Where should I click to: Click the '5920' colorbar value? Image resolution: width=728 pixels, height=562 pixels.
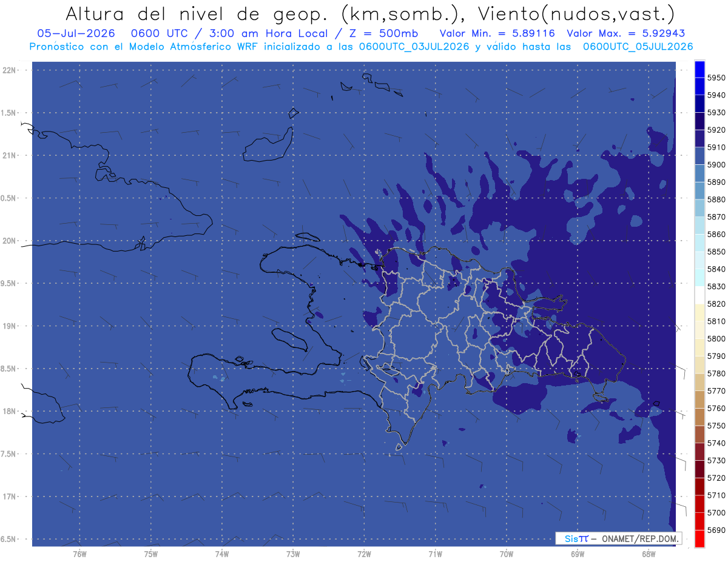(x=716, y=130)
